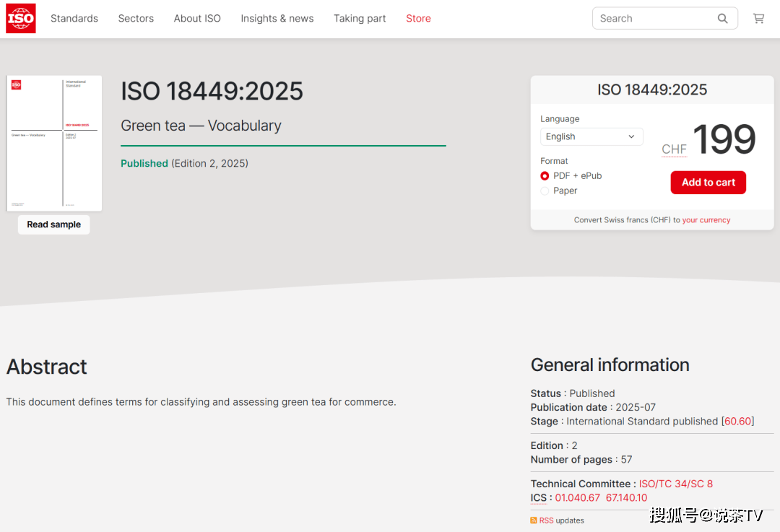Open the Store link in navigation
This screenshot has width=780, height=532.
click(x=418, y=19)
